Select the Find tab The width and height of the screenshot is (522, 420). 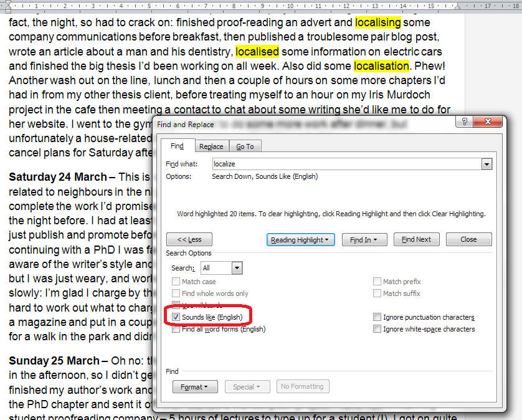click(178, 146)
